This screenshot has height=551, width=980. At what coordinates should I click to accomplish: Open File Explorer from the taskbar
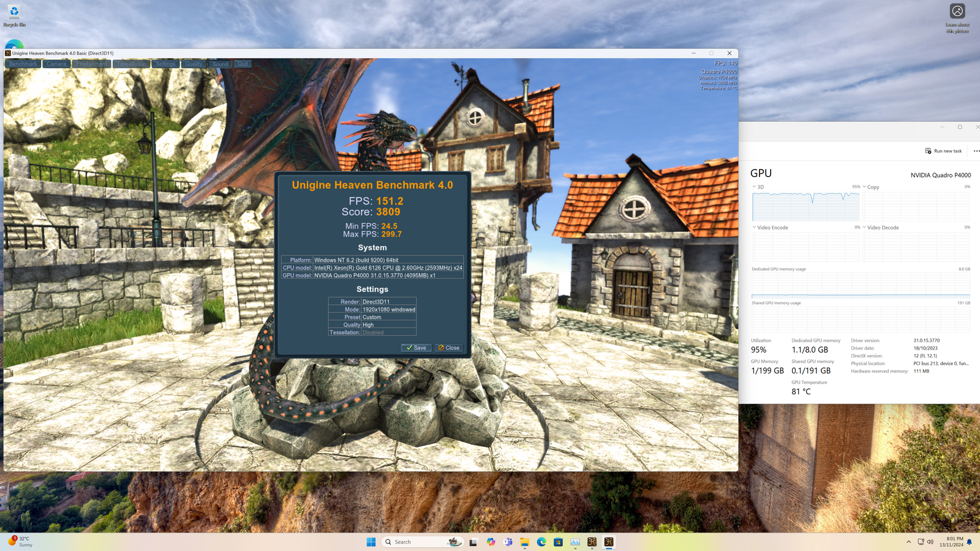tap(524, 542)
